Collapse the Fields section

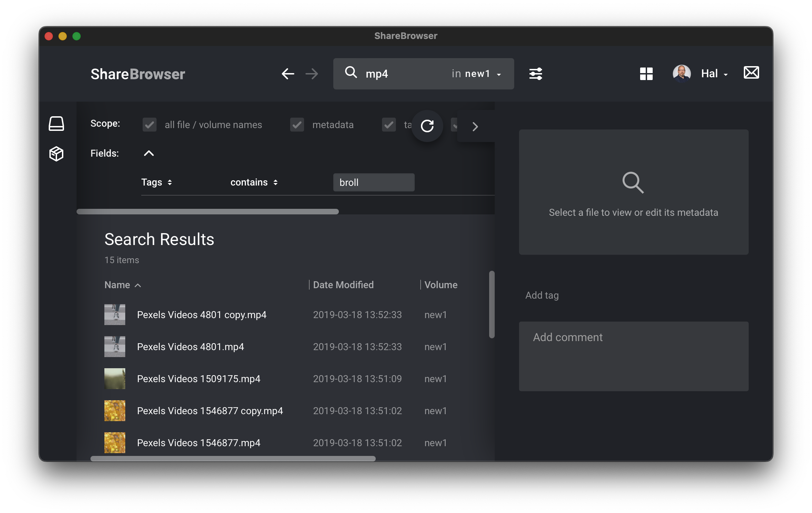[149, 153]
